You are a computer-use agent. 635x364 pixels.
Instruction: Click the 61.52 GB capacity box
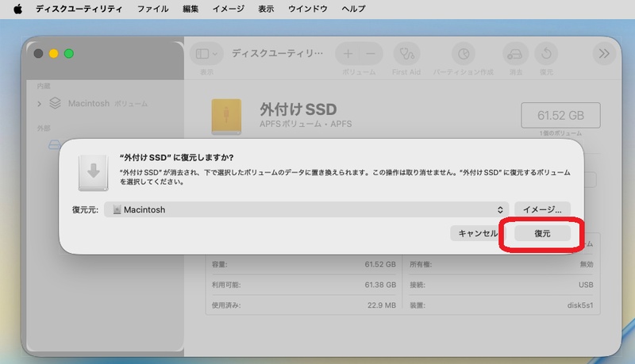(560, 115)
